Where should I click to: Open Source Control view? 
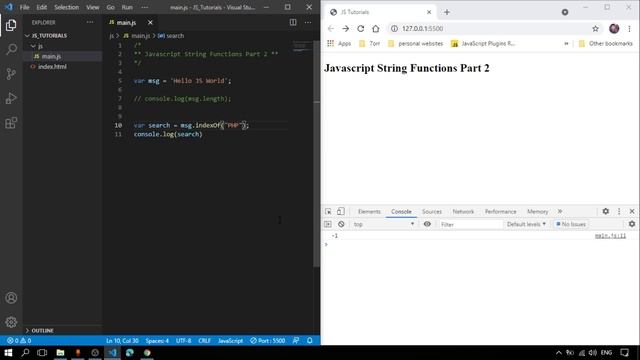[x=11, y=74]
